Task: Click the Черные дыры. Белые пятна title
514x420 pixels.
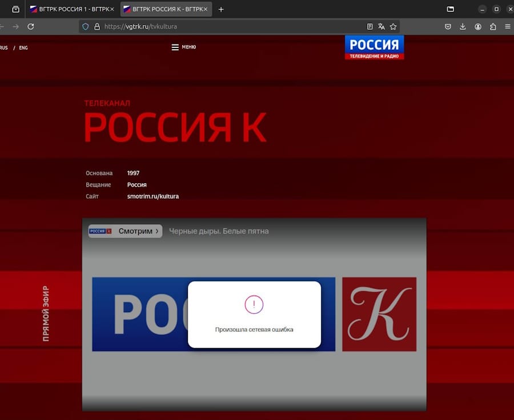Action: [x=219, y=231]
